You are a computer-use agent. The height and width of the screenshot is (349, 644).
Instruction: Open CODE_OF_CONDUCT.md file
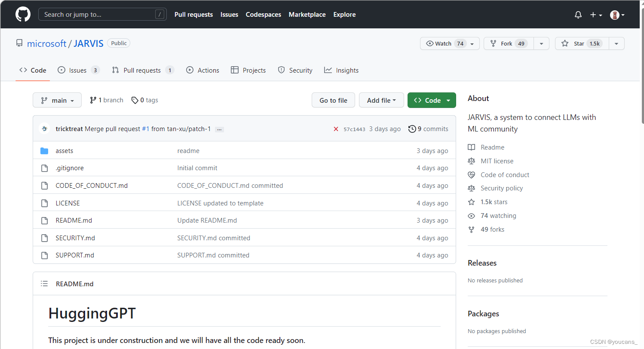pos(92,186)
